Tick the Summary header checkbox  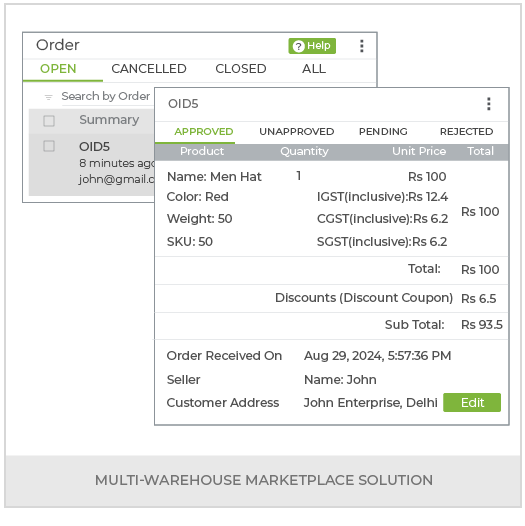click(x=49, y=120)
